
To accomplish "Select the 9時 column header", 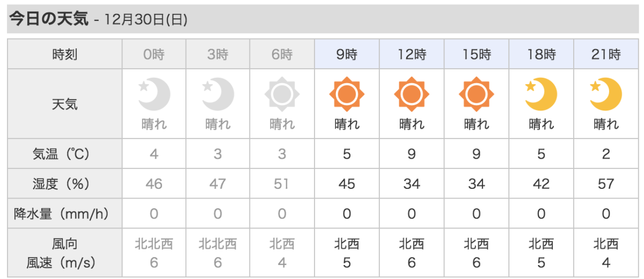I will [x=347, y=54].
